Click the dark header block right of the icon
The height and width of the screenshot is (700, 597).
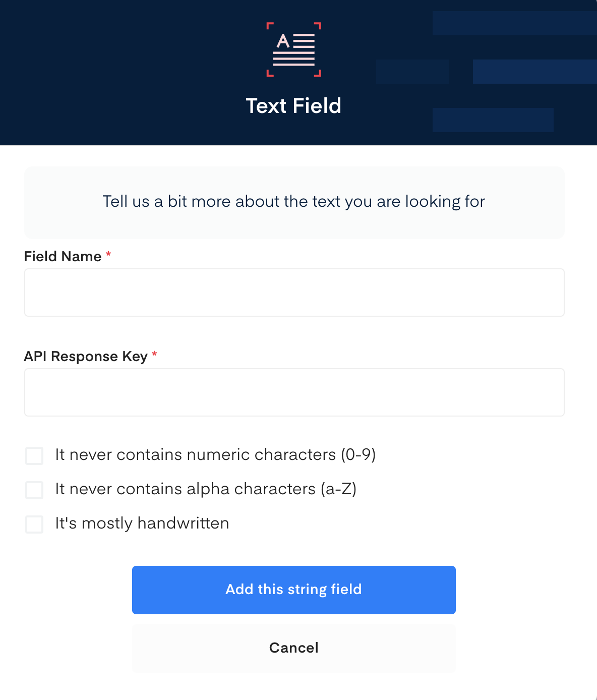point(412,72)
